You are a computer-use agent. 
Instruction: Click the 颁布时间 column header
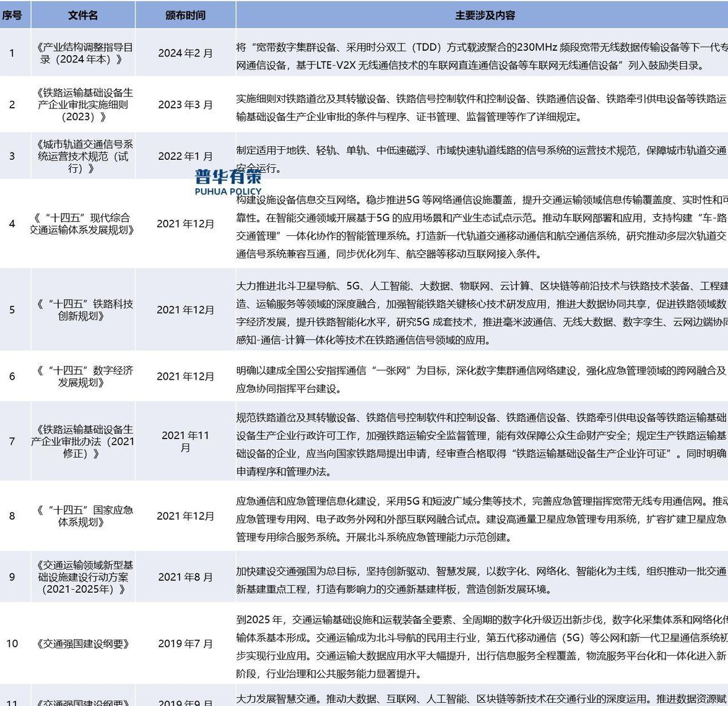tap(185, 15)
